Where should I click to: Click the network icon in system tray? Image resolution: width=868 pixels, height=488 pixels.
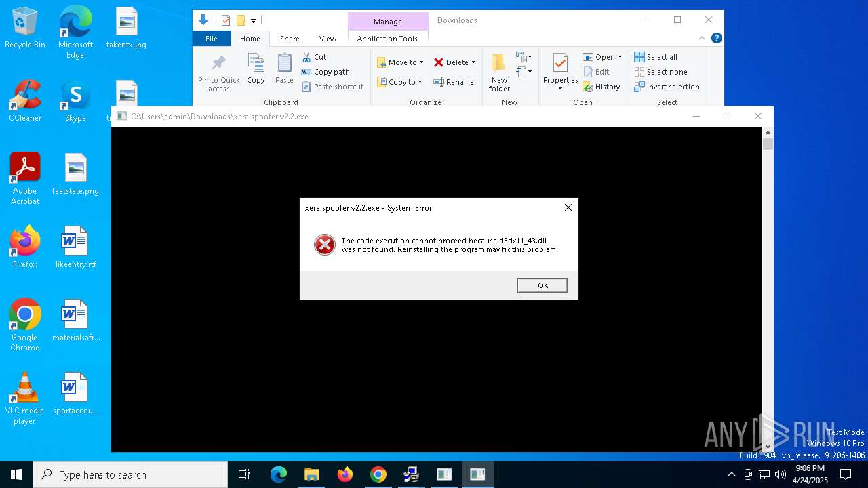[x=764, y=474]
